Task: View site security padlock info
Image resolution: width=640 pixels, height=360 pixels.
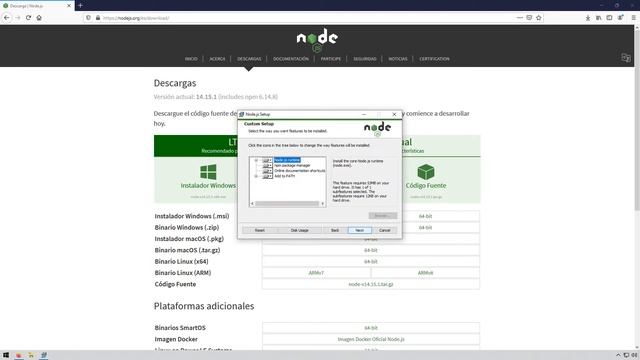Action: [x=98, y=18]
